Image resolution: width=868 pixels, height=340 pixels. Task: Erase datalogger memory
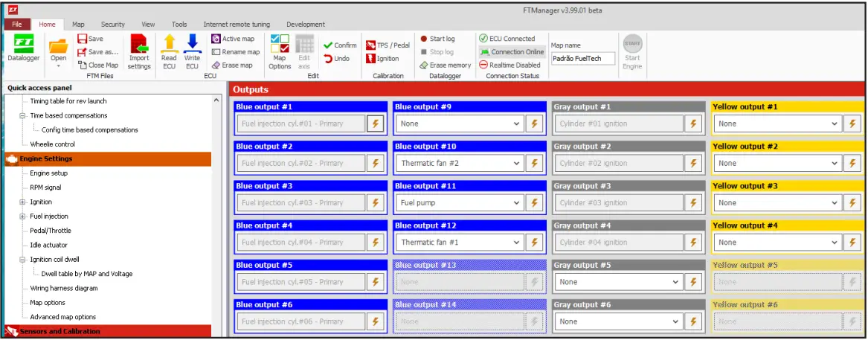445,65
